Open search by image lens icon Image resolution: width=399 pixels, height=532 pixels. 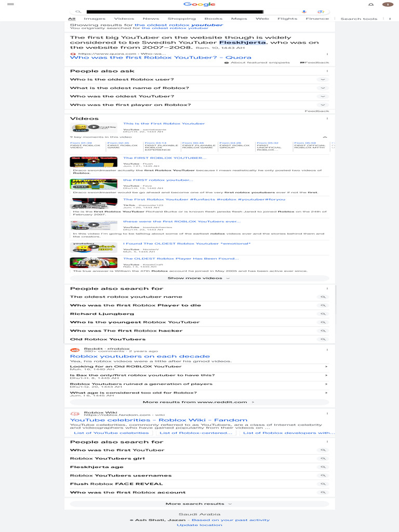point(321,11)
